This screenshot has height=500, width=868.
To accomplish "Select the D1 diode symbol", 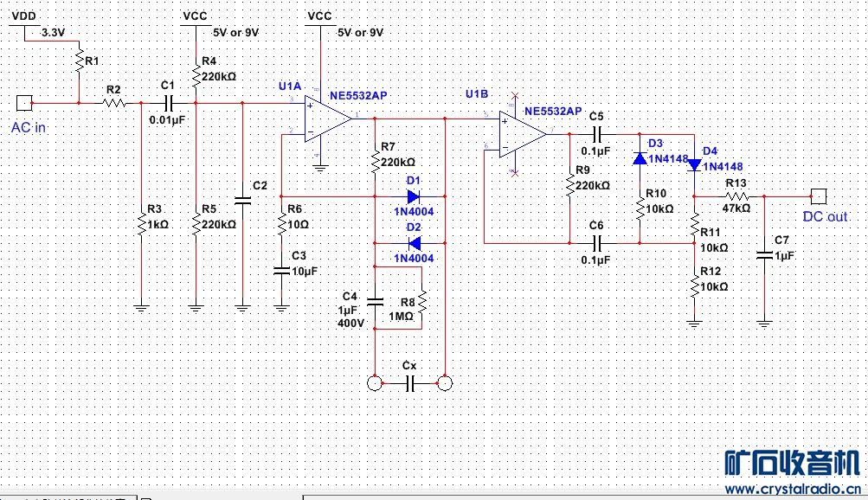I will 414,196.
